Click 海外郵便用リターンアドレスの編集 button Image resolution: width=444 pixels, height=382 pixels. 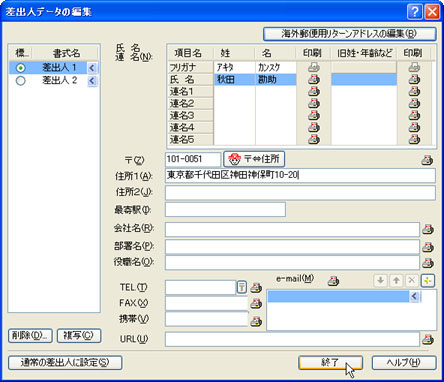[x=350, y=34]
